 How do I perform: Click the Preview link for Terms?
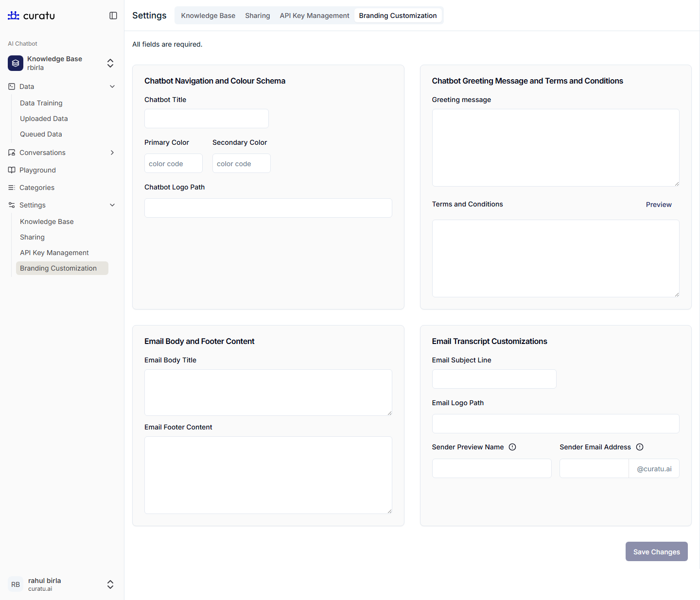point(658,205)
